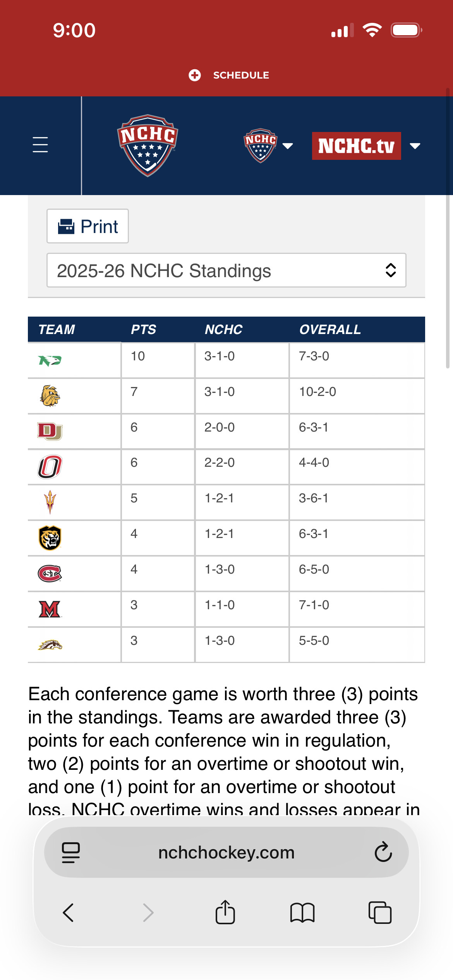Click the Colorado College Tigers logo
The image size is (453, 980).
tap(50, 538)
